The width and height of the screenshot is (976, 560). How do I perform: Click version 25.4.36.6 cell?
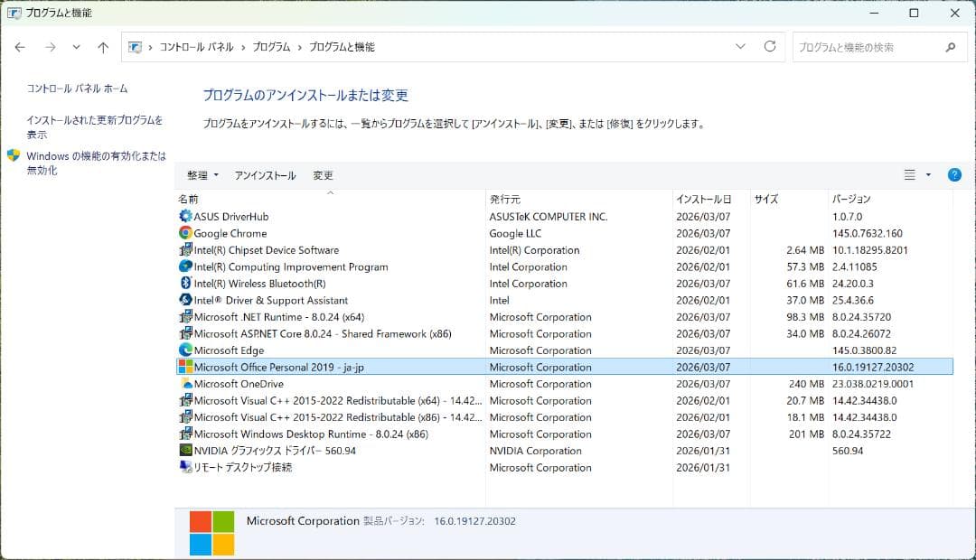[853, 300]
